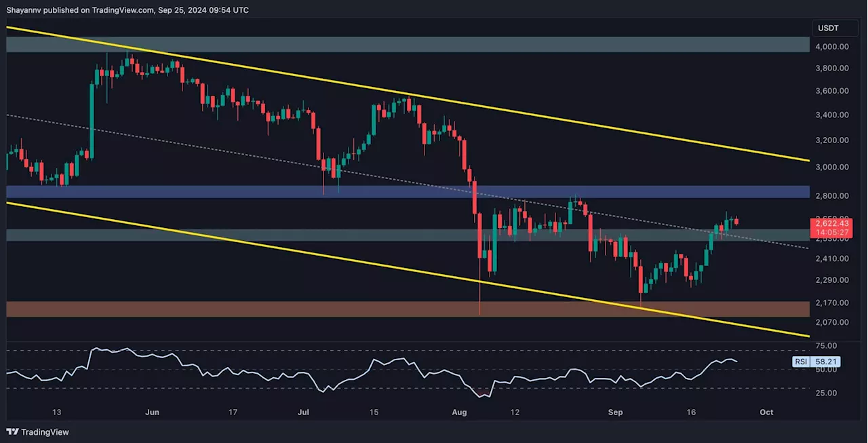Click the 2,290.00 price axis label
868x443 pixels.
tap(833, 280)
